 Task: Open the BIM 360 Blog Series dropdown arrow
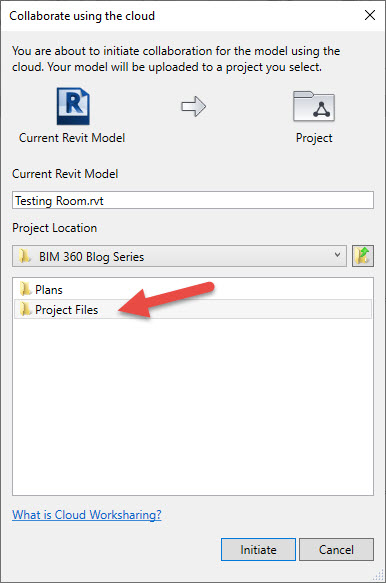[x=337, y=255]
